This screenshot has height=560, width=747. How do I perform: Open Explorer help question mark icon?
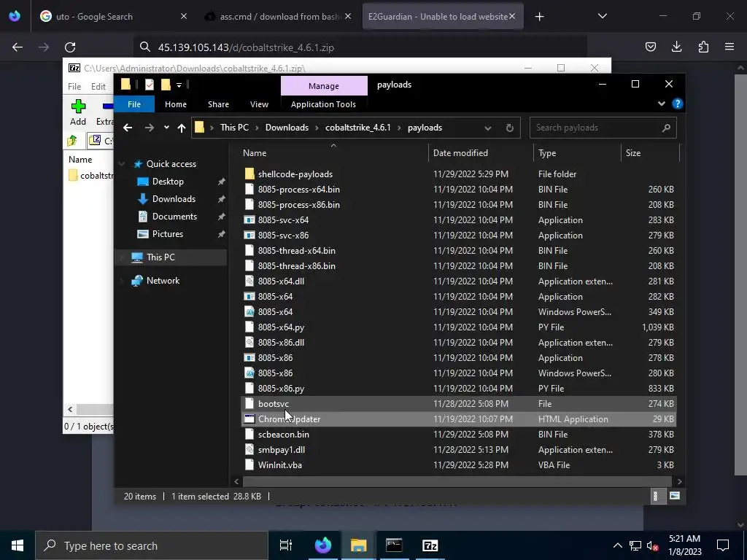677,104
